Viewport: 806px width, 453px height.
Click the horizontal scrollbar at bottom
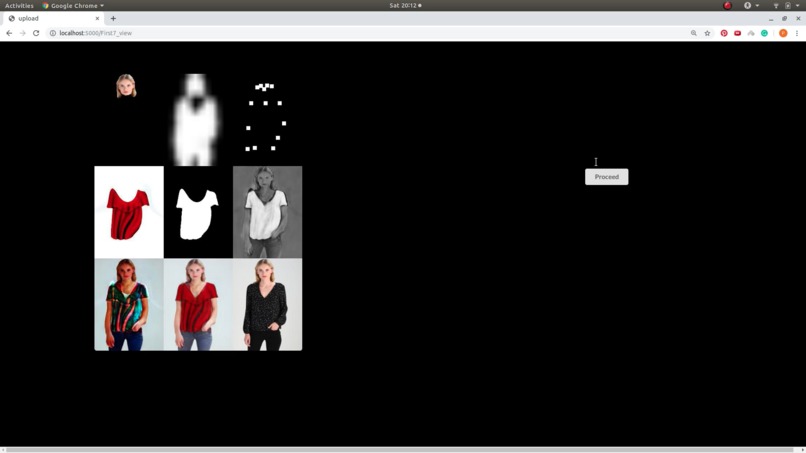click(x=401, y=450)
